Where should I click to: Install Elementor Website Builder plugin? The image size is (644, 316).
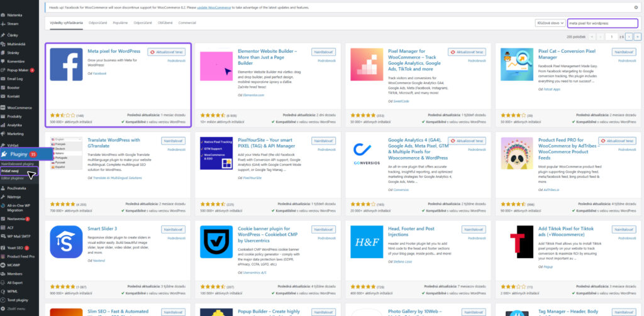click(x=323, y=52)
